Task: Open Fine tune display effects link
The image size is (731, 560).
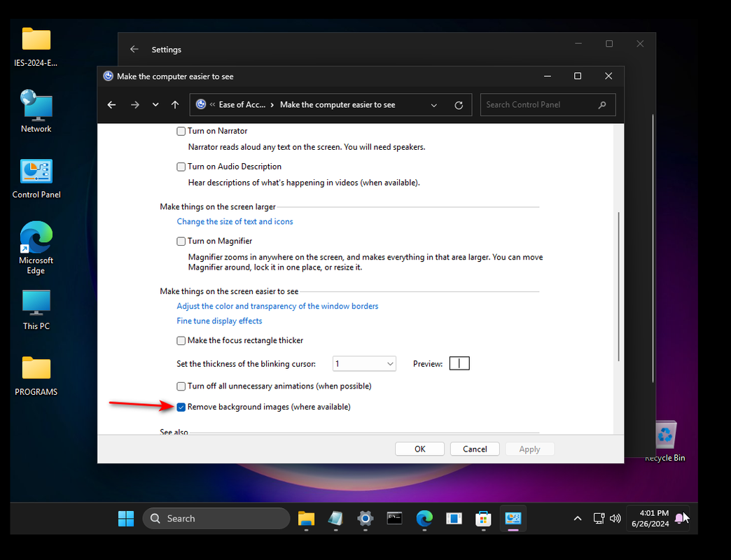Action: click(219, 321)
